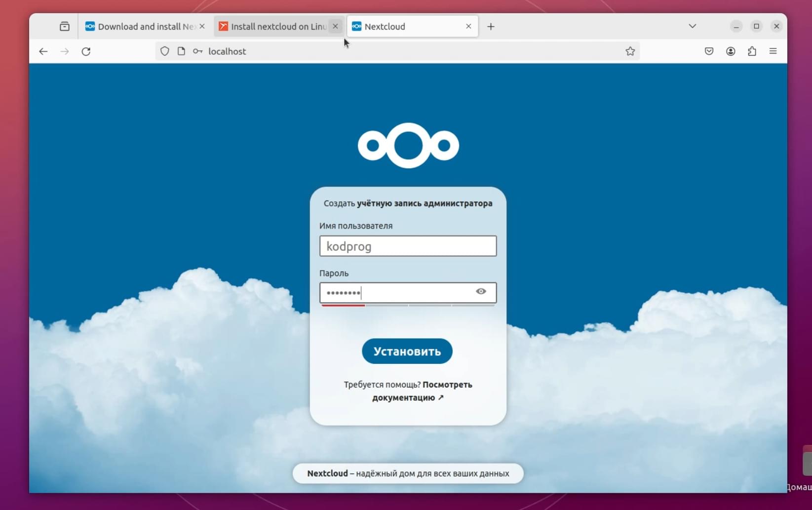Open the Firefox account icon
Image resolution: width=812 pixels, height=510 pixels.
pos(731,51)
